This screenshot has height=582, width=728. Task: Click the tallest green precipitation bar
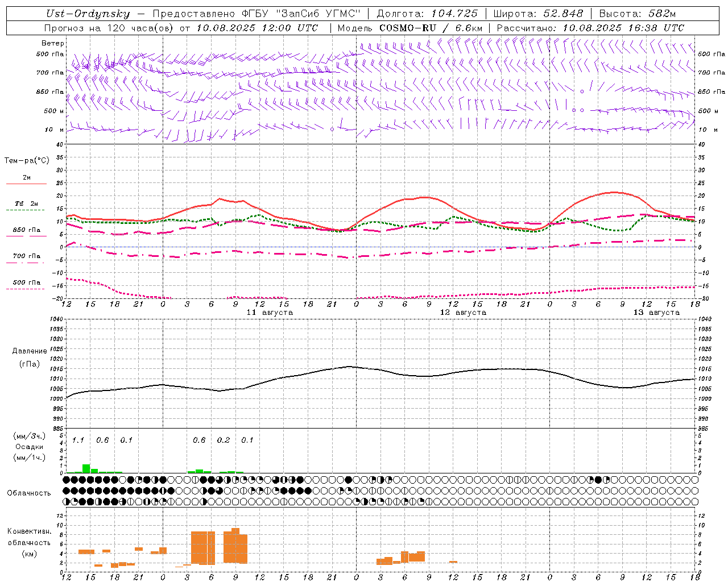pyautogui.click(x=86, y=468)
